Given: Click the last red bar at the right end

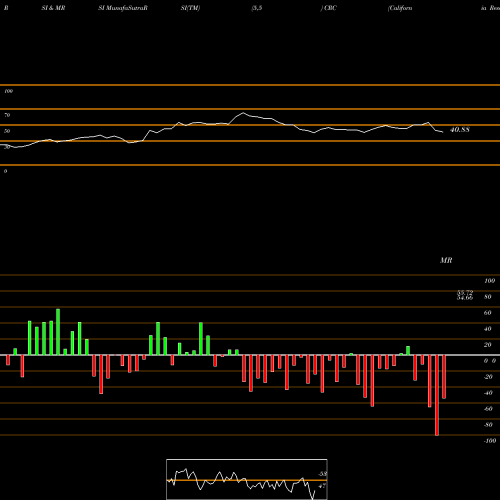Looking at the screenshot, I should coord(444,377).
